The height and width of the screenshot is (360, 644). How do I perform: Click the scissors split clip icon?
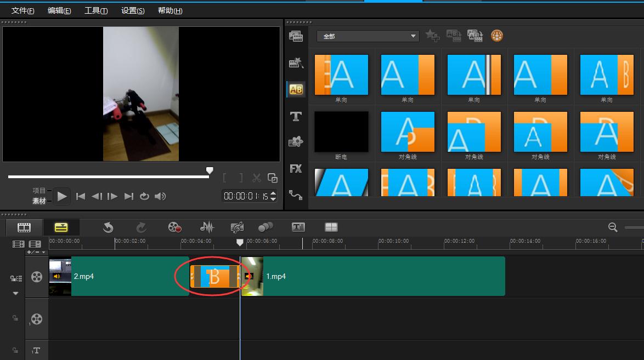[256, 178]
